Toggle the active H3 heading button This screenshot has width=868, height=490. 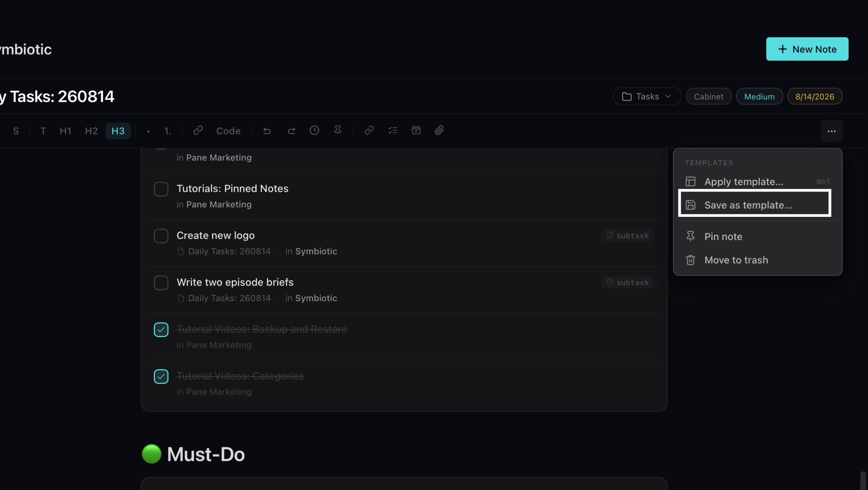(118, 131)
